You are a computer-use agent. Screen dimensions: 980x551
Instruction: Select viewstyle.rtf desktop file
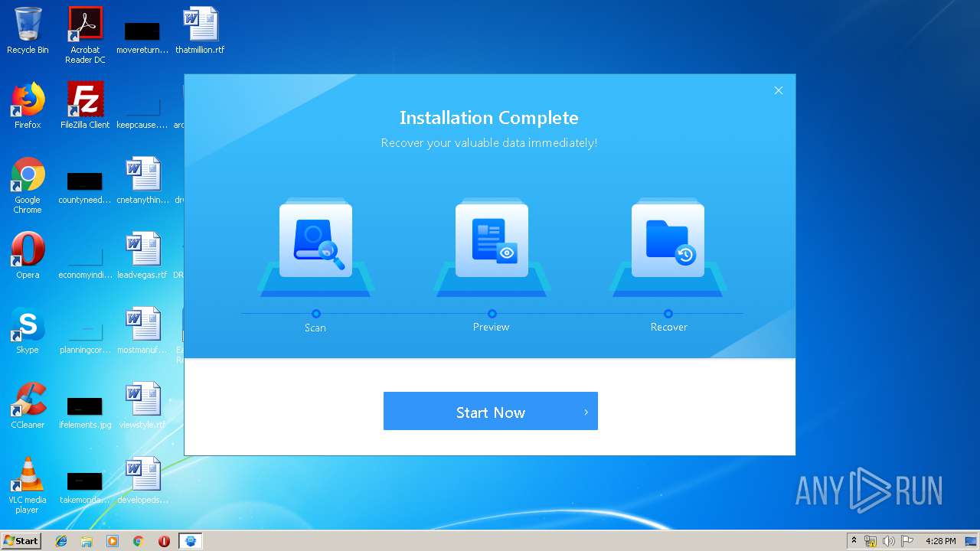(142, 406)
